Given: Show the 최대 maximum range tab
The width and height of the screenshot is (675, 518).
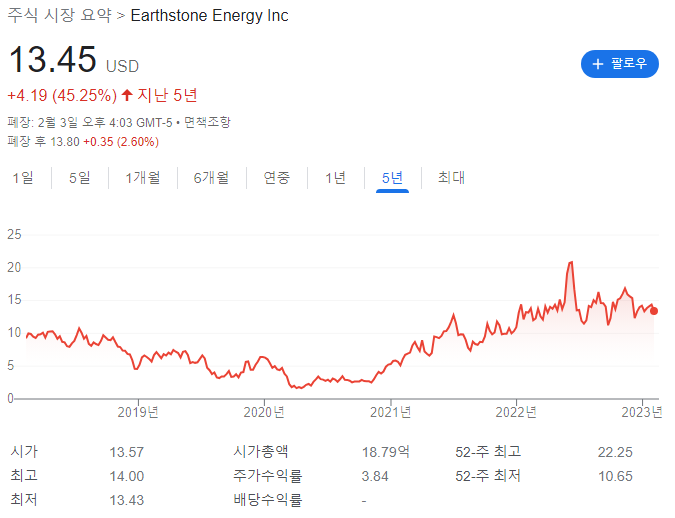Looking at the screenshot, I should 451,177.
